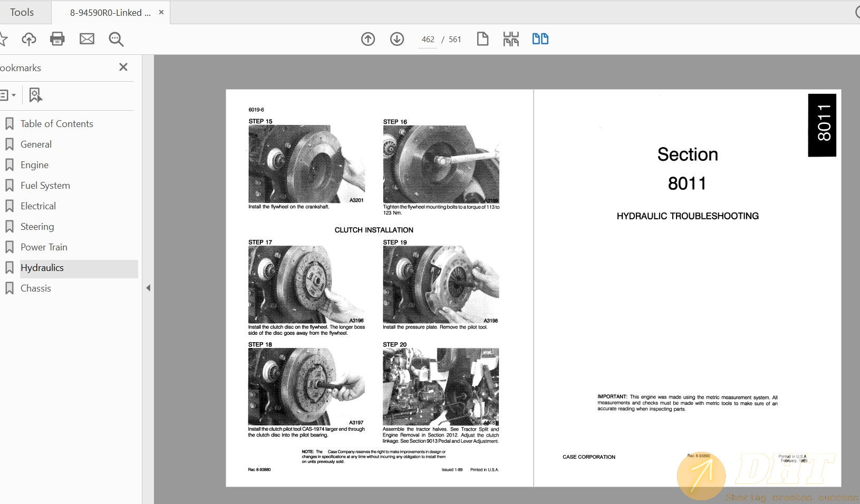Jump to the next page
The image size is (860, 504).
[397, 39]
